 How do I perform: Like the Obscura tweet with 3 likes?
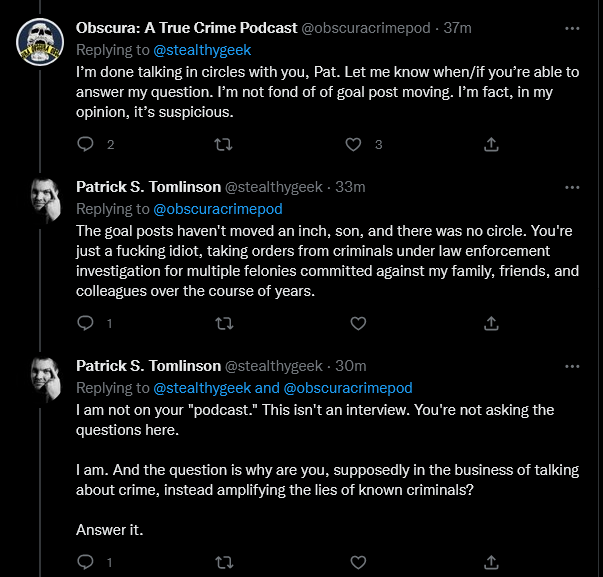(x=353, y=145)
